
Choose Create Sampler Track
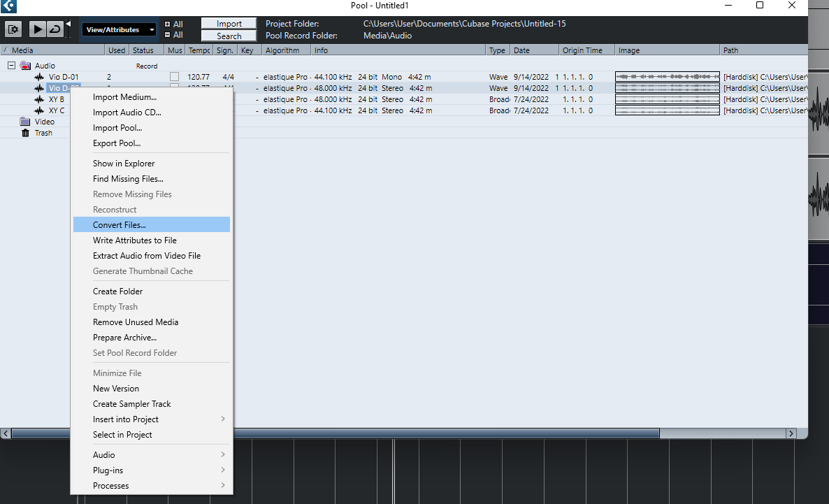pos(152,403)
